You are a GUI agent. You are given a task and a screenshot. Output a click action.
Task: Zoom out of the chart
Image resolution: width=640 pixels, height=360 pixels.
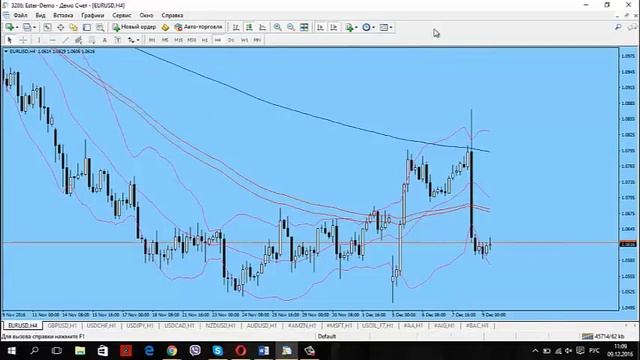click(291, 27)
